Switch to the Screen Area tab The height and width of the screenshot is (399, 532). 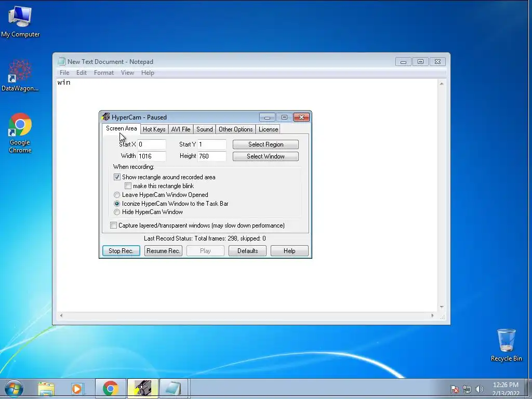(121, 129)
